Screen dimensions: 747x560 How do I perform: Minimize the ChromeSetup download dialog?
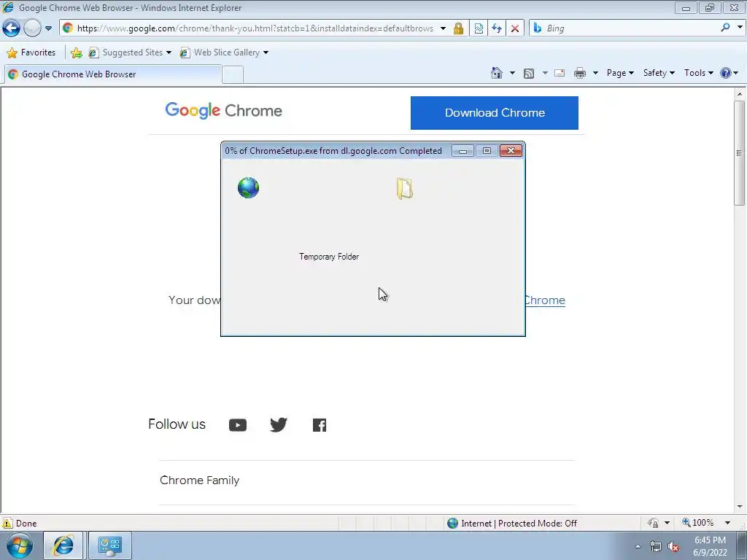[462, 151]
